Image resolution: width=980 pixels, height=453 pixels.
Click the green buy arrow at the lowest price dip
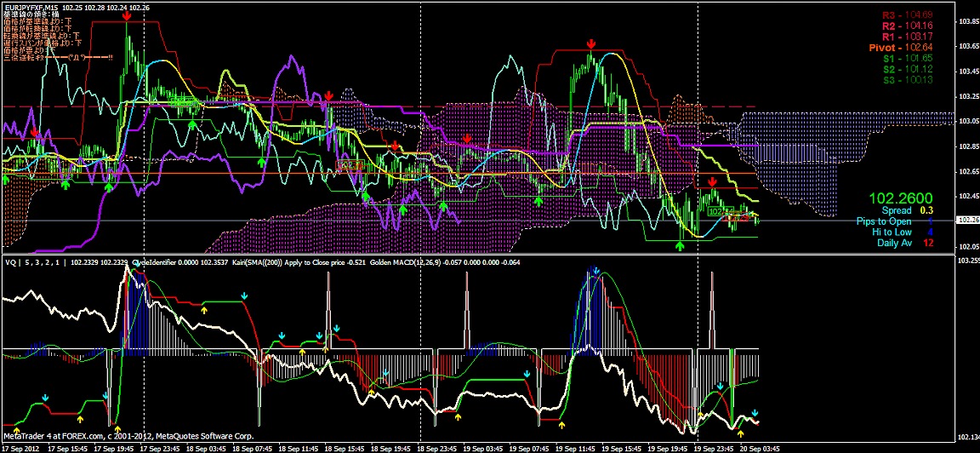click(x=679, y=246)
